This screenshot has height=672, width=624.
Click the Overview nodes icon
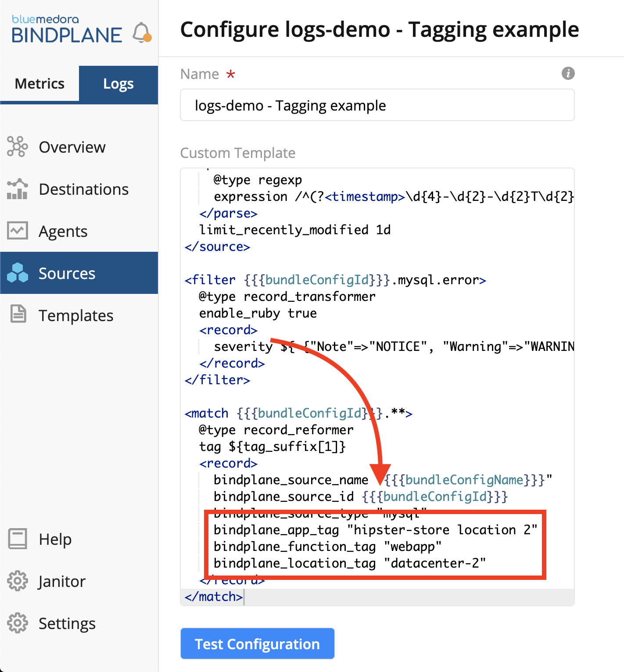[x=18, y=147]
